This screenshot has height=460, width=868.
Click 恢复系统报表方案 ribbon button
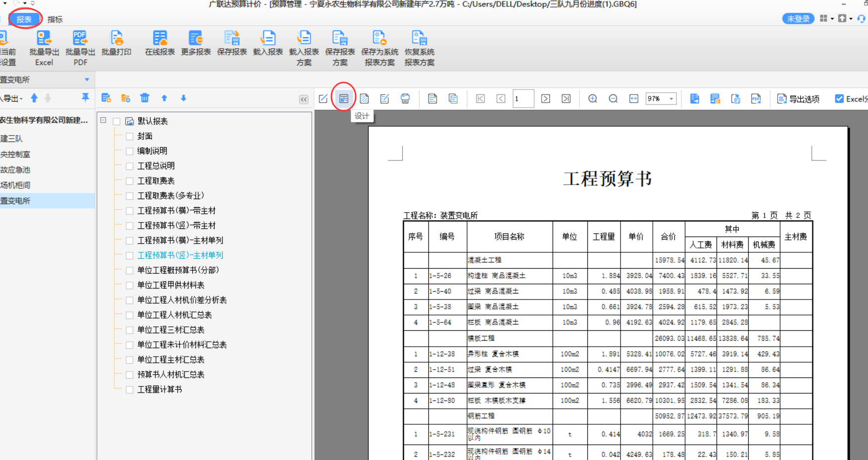[419, 48]
